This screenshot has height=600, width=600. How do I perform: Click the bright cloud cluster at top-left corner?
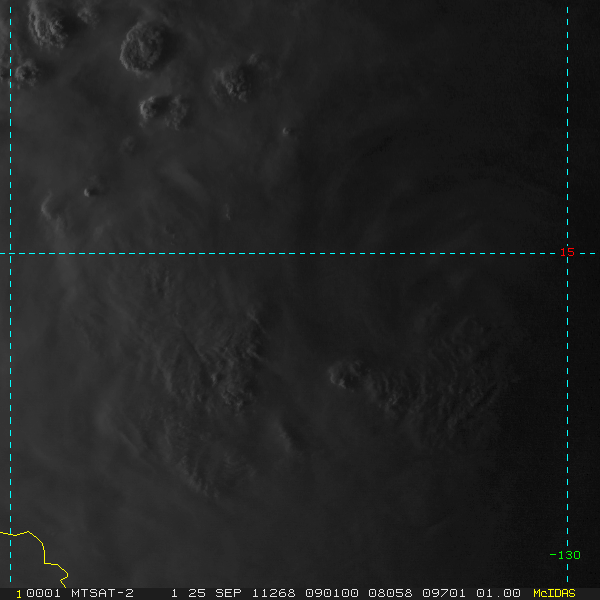pyautogui.click(x=48, y=25)
